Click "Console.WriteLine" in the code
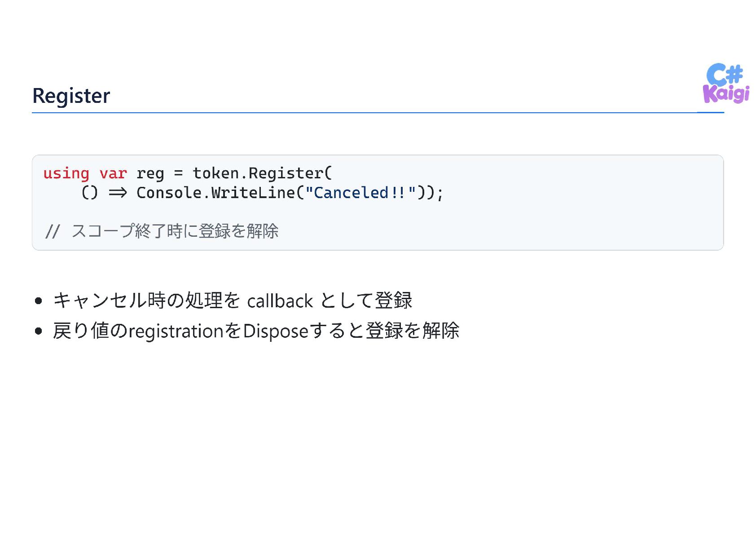The image size is (756, 535). point(215,193)
